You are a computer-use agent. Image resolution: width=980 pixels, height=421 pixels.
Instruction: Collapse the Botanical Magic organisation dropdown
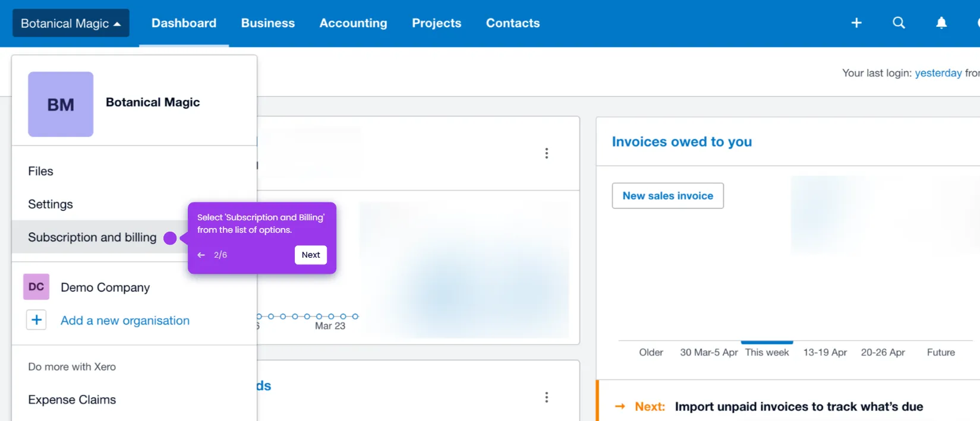(71, 23)
